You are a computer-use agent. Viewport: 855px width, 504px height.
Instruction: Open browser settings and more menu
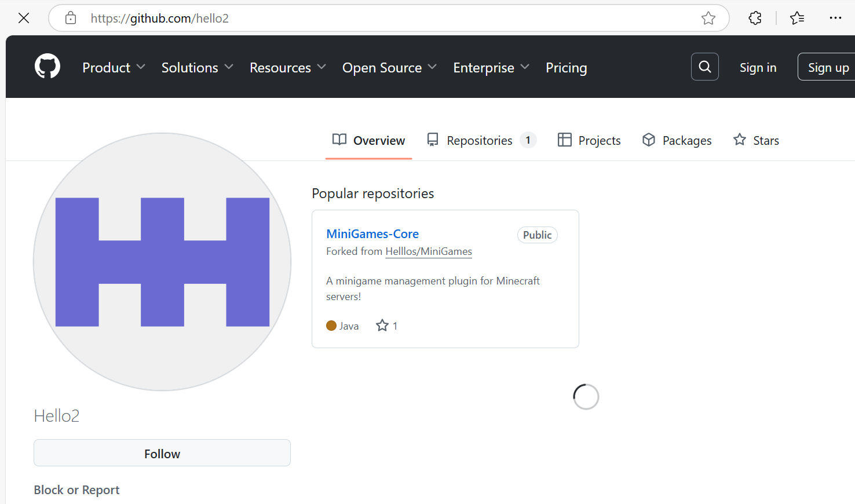coord(835,18)
